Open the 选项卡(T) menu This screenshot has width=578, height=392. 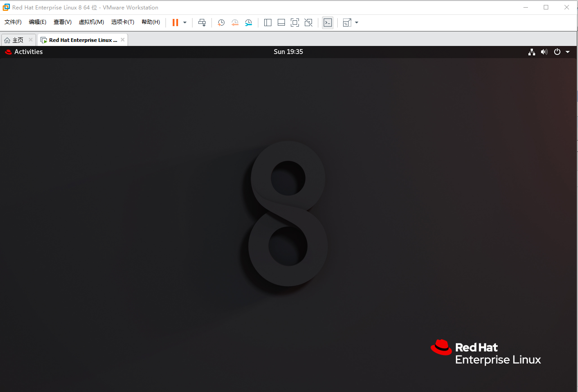[123, 22]
